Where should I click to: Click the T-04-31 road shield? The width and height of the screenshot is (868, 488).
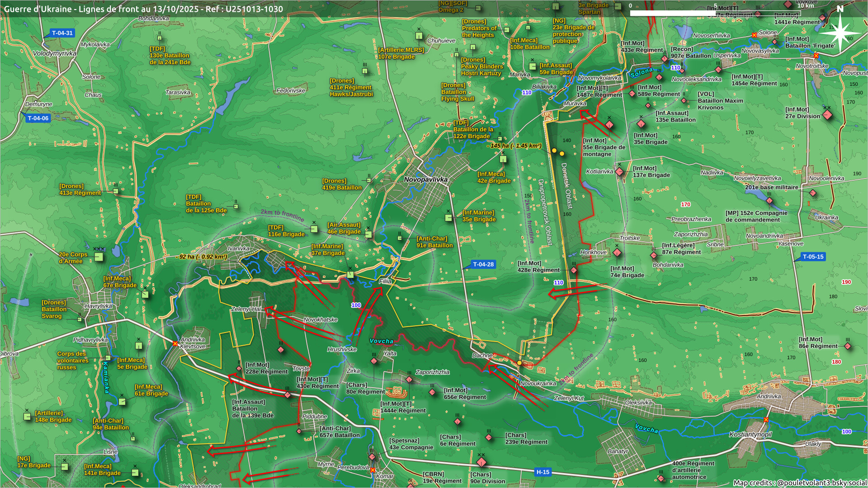tap(62, 33)
